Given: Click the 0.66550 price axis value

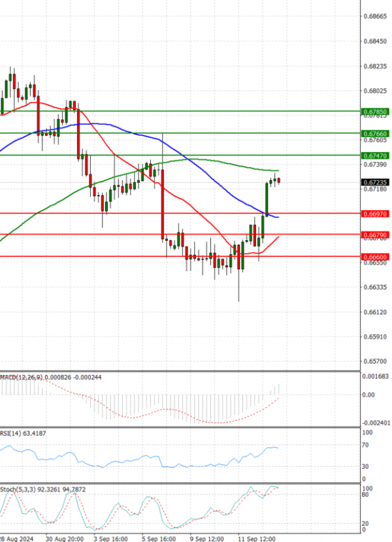Looking at the screenshot, I should [375, 263].
